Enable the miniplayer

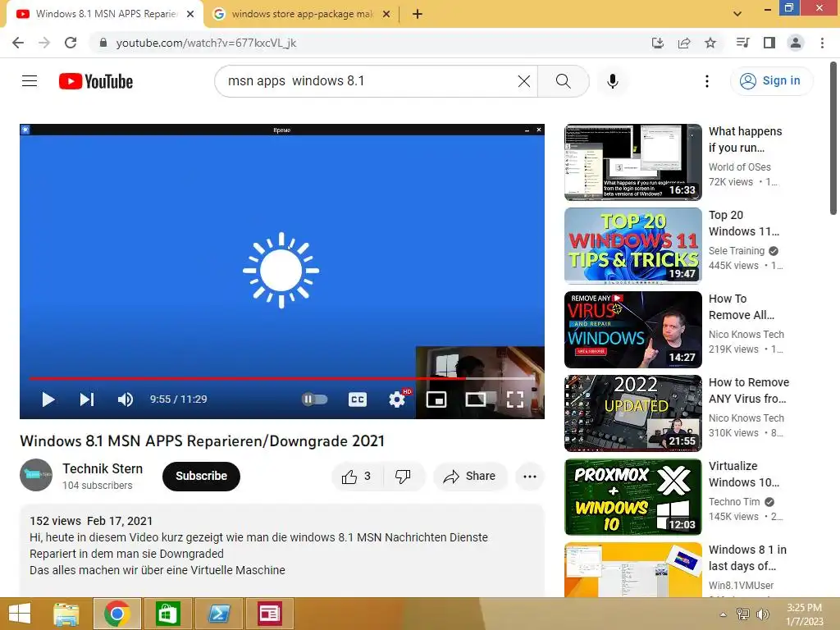(x=436, y=399)
